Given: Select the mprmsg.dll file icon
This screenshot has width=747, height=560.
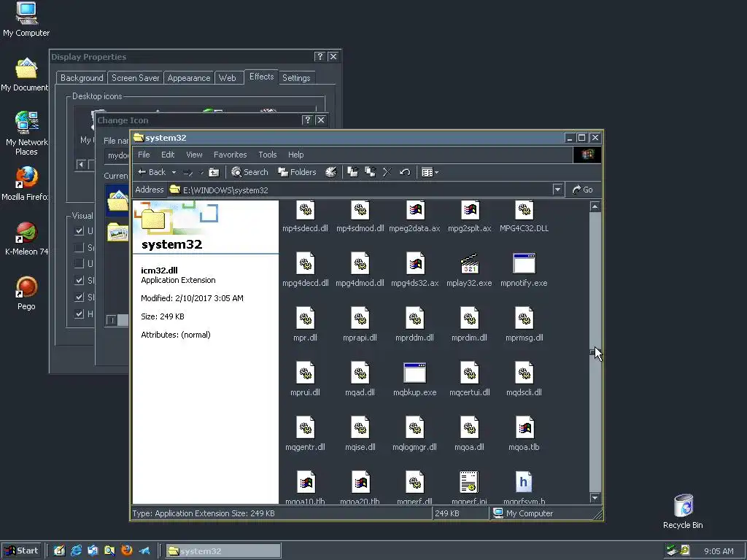Looking at the screenshot, I should pyautogui.click(x=524, y=318).
